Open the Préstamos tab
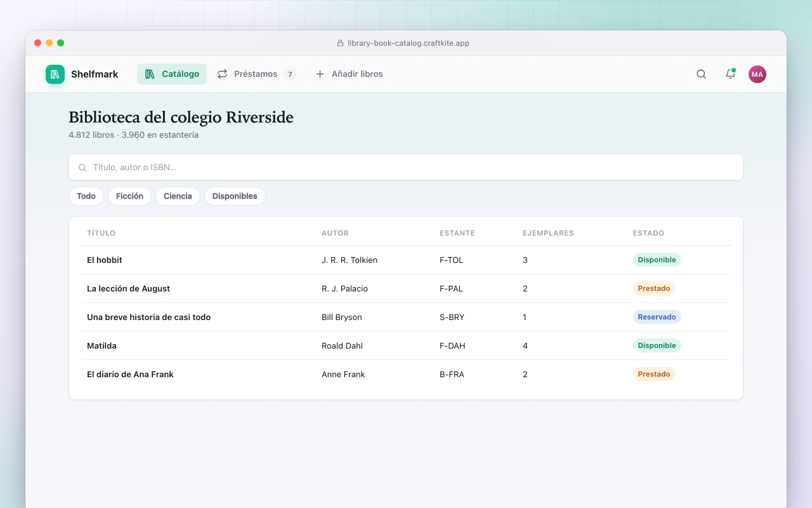Screen dimensions: 812x508 [x=256, y=74]
